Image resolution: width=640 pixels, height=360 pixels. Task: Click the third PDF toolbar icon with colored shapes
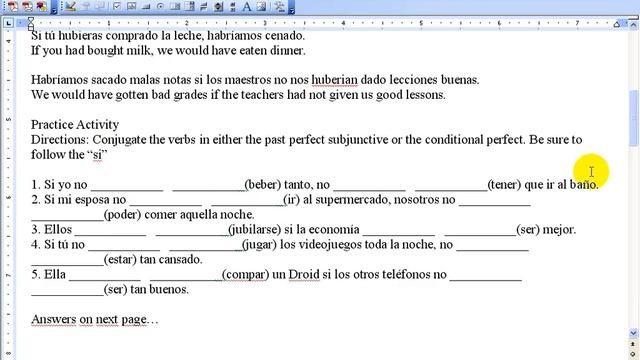click(41, 6)
